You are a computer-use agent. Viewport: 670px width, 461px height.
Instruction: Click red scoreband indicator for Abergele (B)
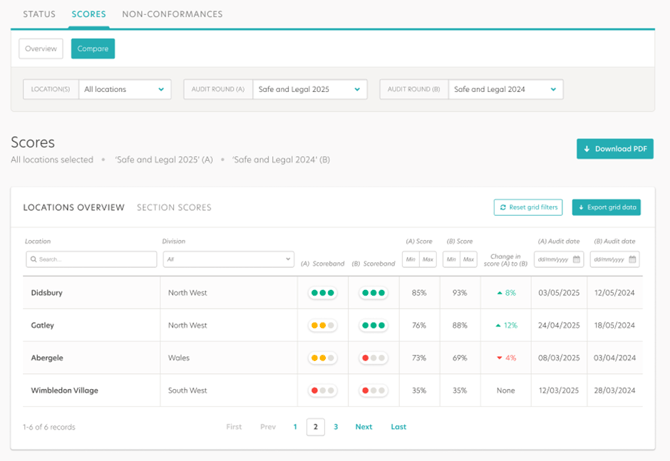point(373,357)
